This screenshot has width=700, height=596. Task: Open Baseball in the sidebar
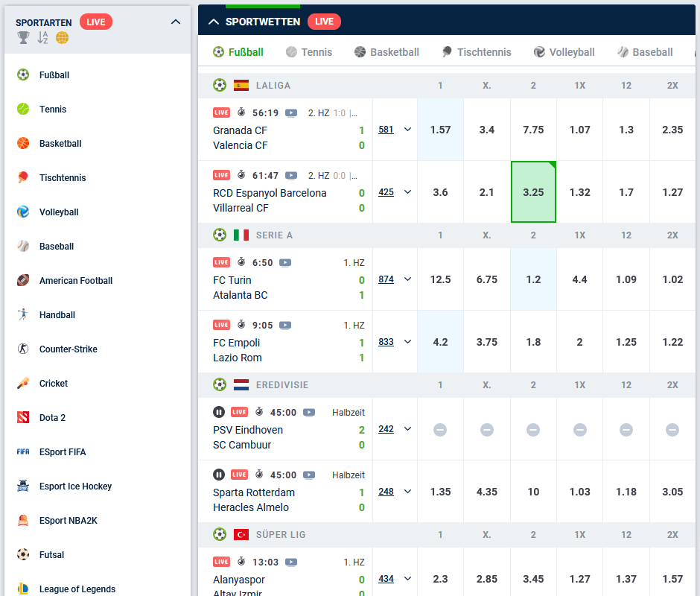(57, 247)
